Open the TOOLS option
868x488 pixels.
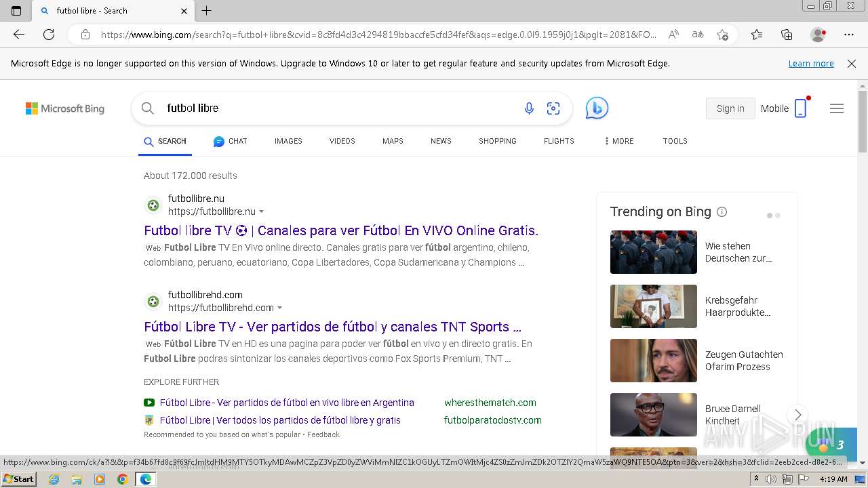[675, 141]
